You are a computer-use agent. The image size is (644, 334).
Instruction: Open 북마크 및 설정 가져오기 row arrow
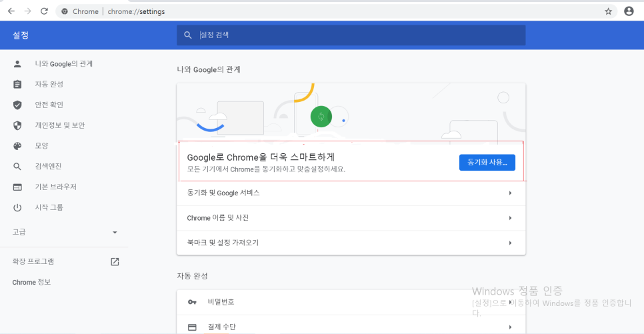[x=510, y=243]
